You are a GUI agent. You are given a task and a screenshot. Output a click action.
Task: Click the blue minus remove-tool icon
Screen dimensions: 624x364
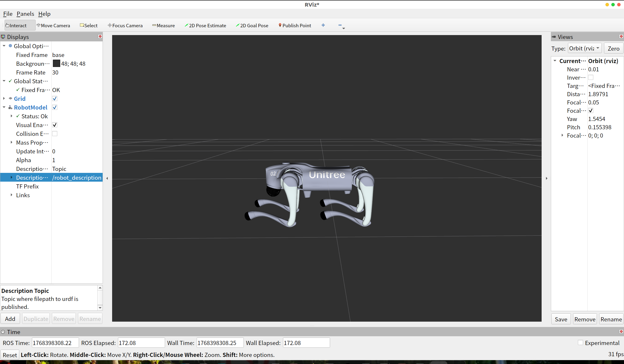pos(340,25)
